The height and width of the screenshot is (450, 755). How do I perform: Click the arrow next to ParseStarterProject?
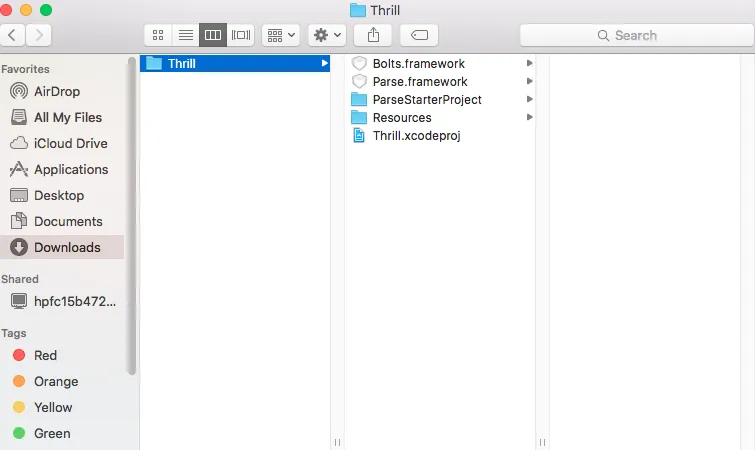(x=529, y=99)
